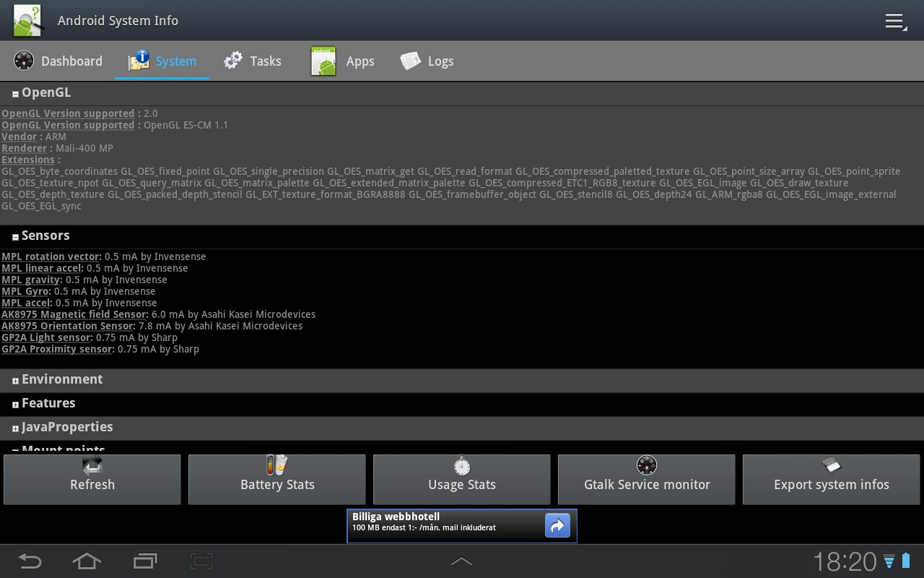924x578 pixels.
Task: Select the Extensions label
Action: pos(28,160)
